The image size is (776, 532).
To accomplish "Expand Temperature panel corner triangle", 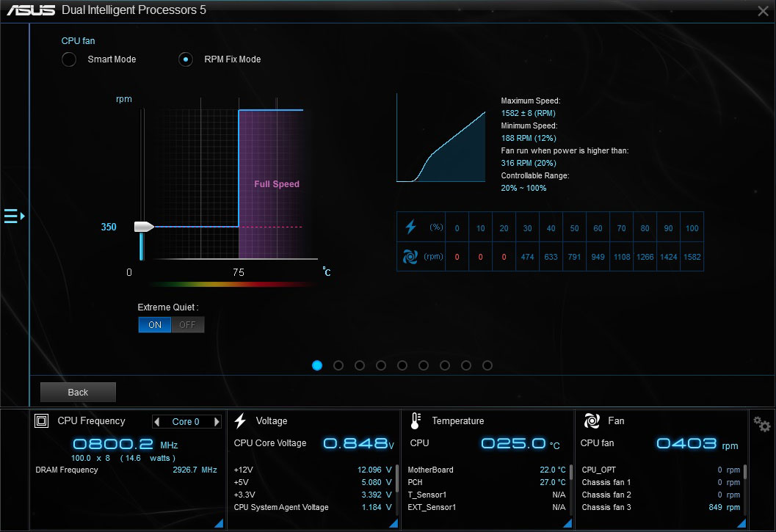I will pyautogui.click(x=568, y=523).
